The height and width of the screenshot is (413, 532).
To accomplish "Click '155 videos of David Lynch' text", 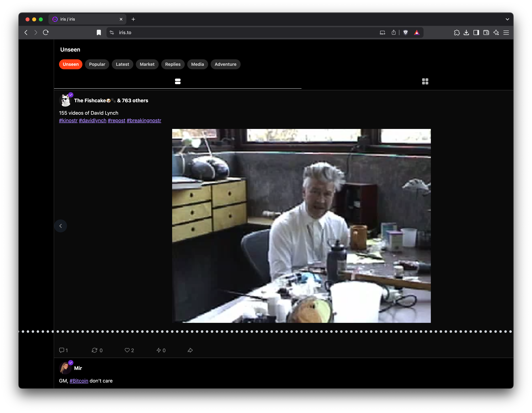I will [89, 113].
